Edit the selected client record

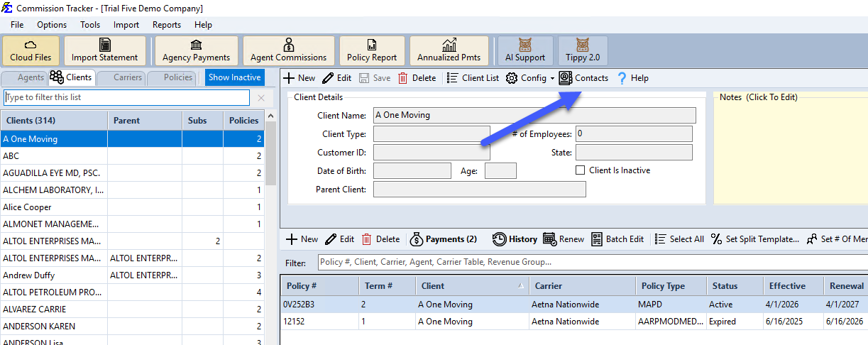(337, 78)
